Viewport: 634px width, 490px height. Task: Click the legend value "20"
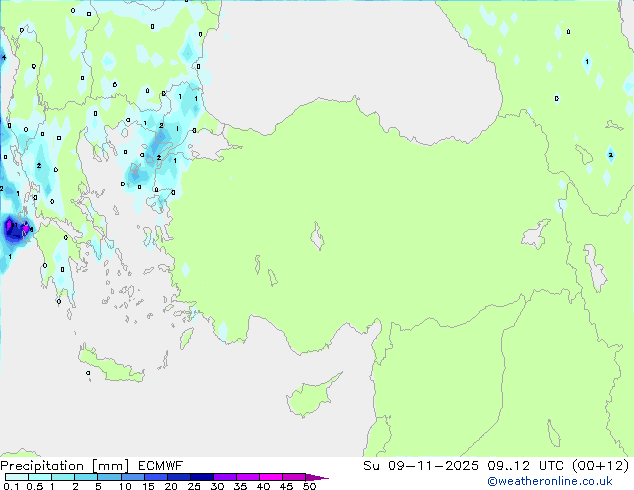point(171,486)
